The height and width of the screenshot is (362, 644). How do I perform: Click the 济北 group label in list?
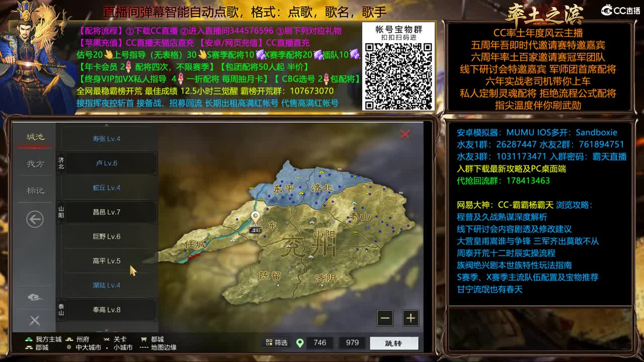coord(61,163)
